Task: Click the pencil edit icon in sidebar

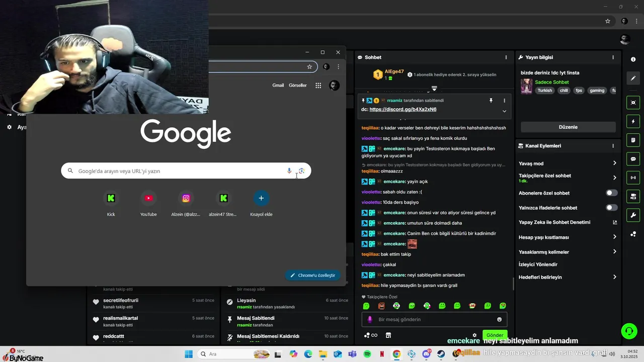Action: click(x=633, y=78)
